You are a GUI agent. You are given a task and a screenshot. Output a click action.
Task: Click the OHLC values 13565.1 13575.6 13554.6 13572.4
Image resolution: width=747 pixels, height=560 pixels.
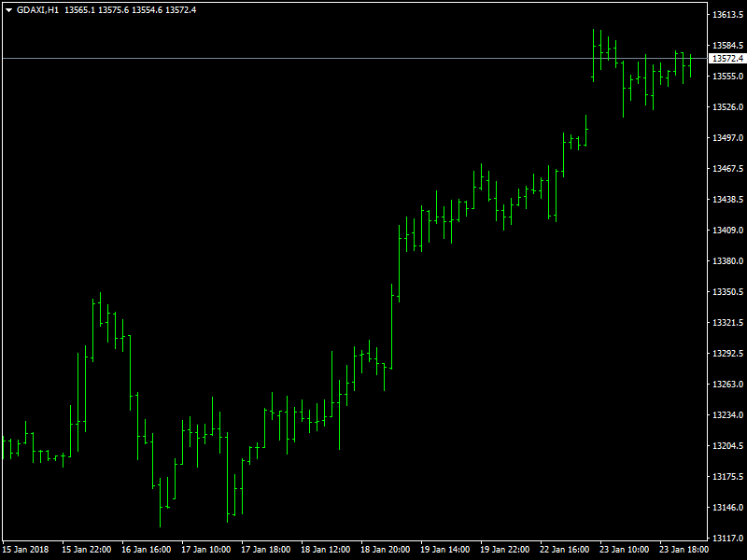(130, 10)
